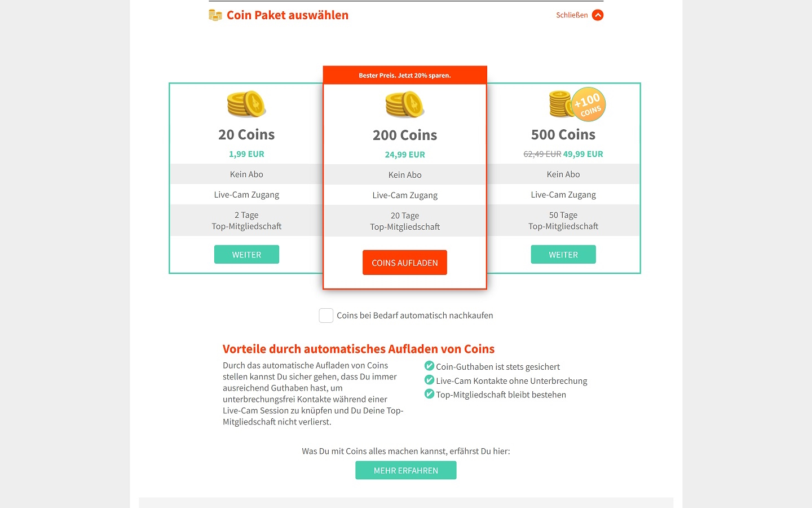Viewport: 812px width, 508px height.
Task: Click the 500 Coins package coin icon
Action: coord(560,104)
